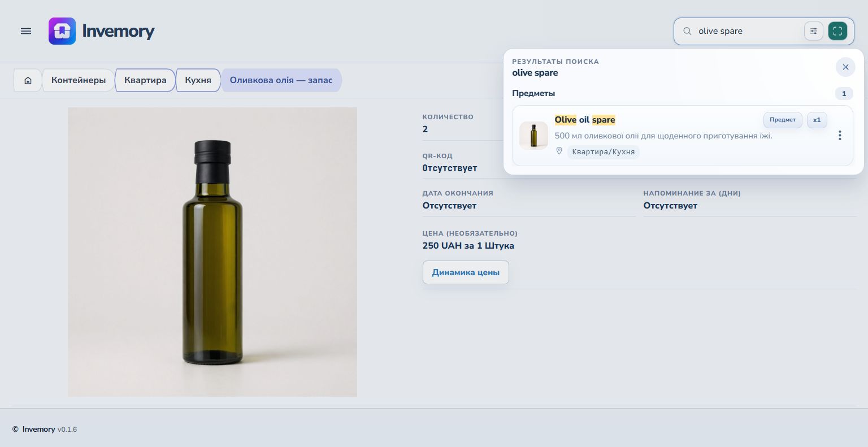The height and width of the screenshot is (447, 868).
Task: Click the Результаты поиска heading
Action: [x=555, y=62]
